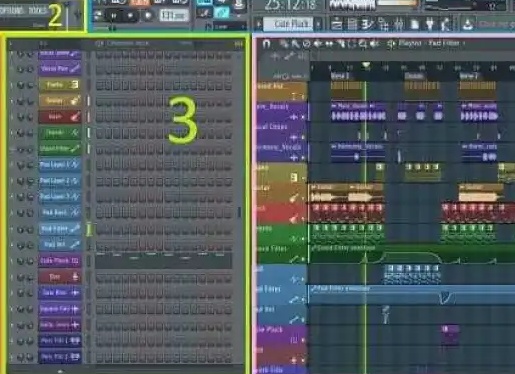515x374 pixels.
Task: Click pan knob of Gate Pluck channel
Action: point(20,261)
